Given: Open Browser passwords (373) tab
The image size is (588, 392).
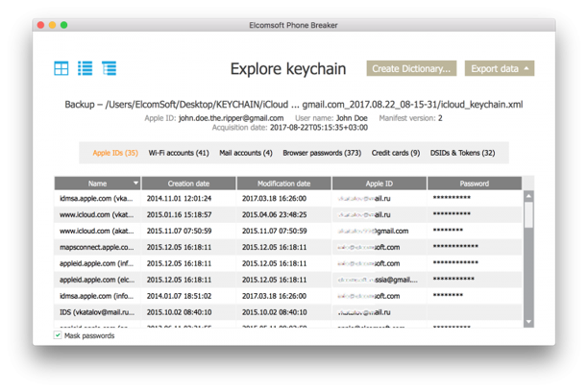Looking at the screenshot, I should pos(322,153).
